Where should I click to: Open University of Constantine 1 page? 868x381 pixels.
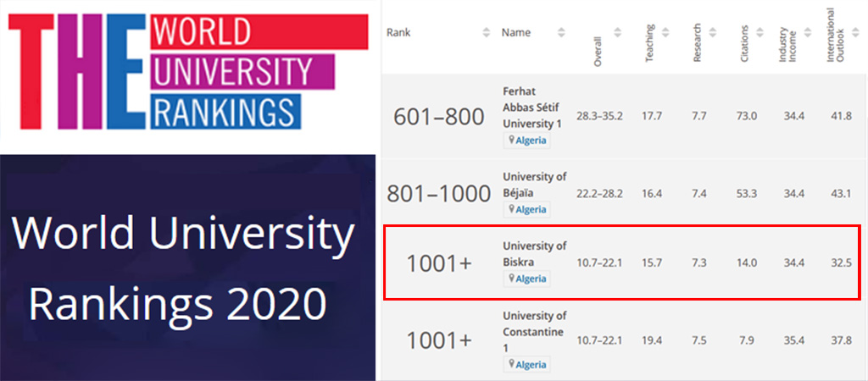pos(535,332)
